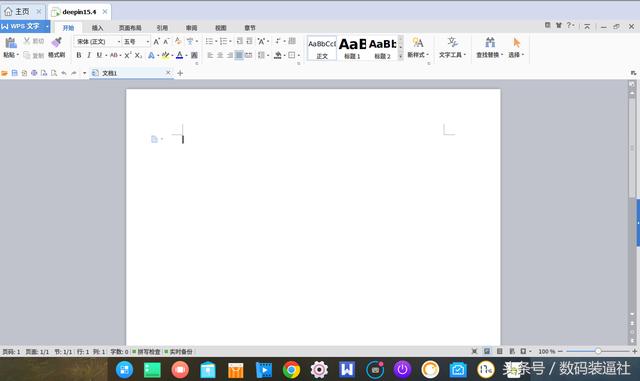Screen dimensions: 640x381
Task: Click the text effects blue A icon
Action: pyautogui.click(x=151, y=55)
